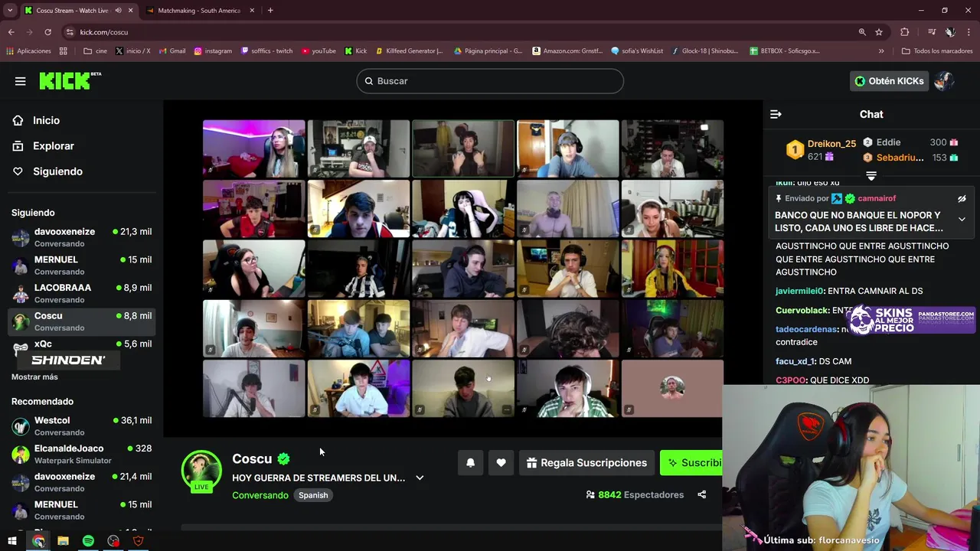Viewport: 980px width, 551px height.
Task: Click the KICK logo
Action: pyautogui.click(x=70, y=80)
